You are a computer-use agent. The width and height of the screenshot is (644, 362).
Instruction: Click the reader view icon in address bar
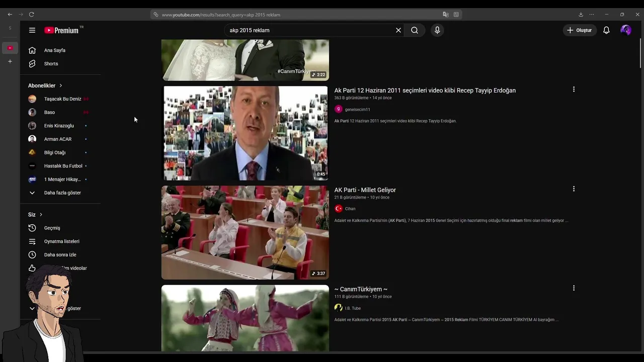pos(456,15)
